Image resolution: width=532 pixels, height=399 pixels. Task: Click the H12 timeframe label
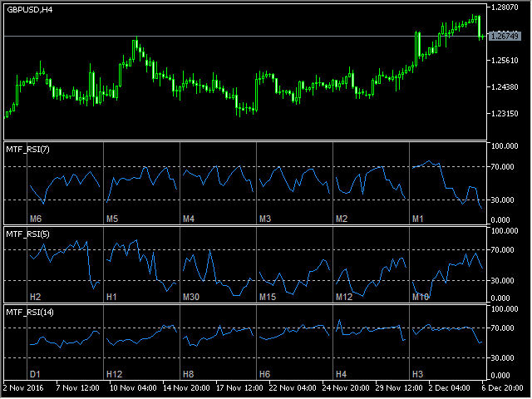pyautogui.click(x=115, y=374)
